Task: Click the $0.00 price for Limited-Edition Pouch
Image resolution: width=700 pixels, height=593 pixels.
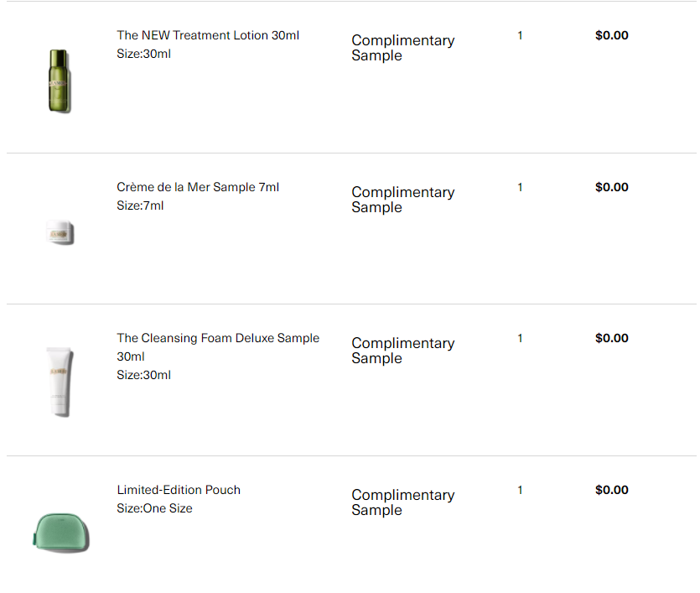Action: [x=612, y=490]
